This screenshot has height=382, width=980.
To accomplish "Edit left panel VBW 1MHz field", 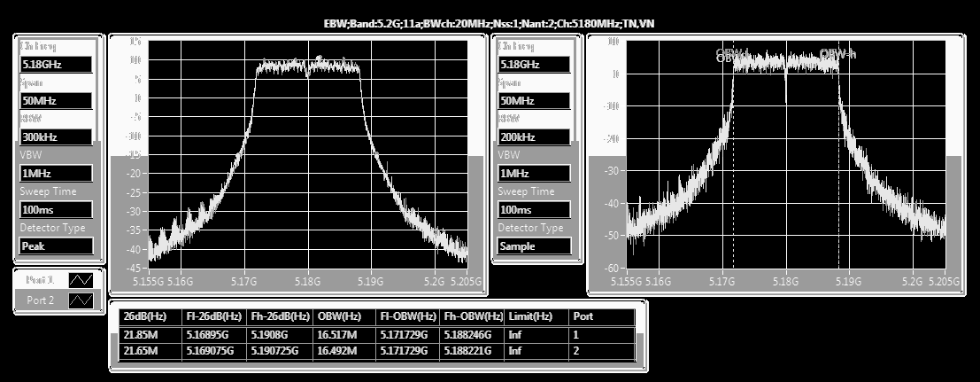I will [57, 174].
